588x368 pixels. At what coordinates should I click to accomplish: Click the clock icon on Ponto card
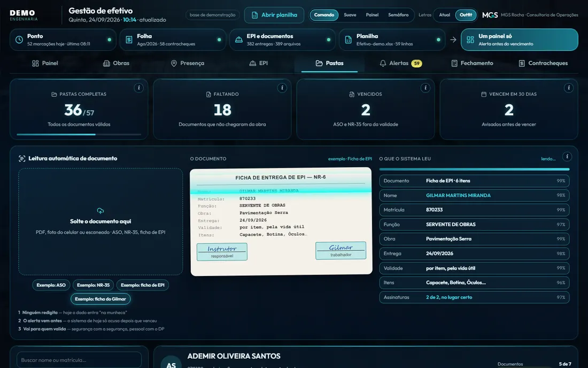[x=19, y=40]
